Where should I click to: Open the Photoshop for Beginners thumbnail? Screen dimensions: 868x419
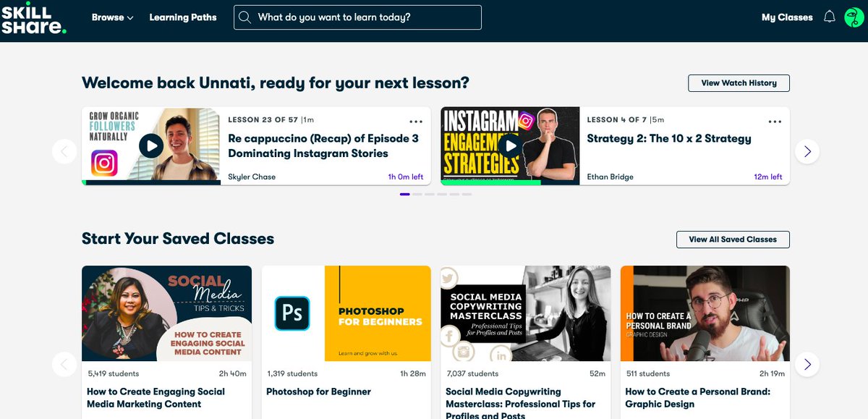pyautogui.click(x=346, y=313)
